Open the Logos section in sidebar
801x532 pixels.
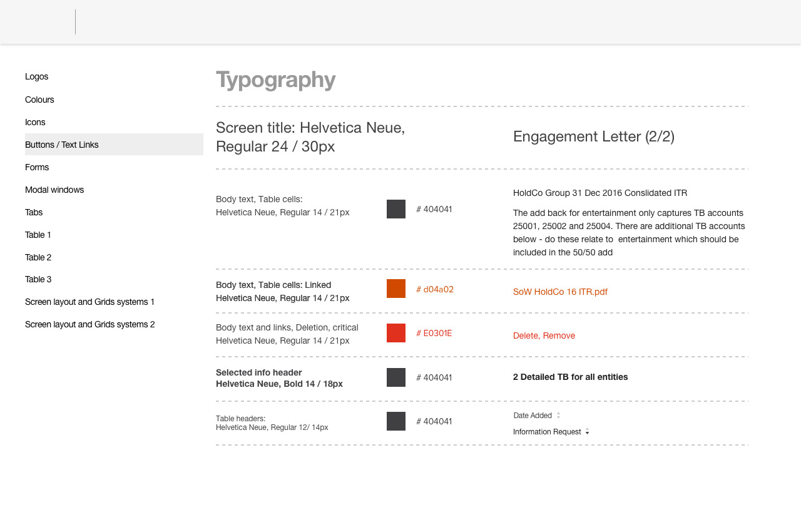pos(36,76)
